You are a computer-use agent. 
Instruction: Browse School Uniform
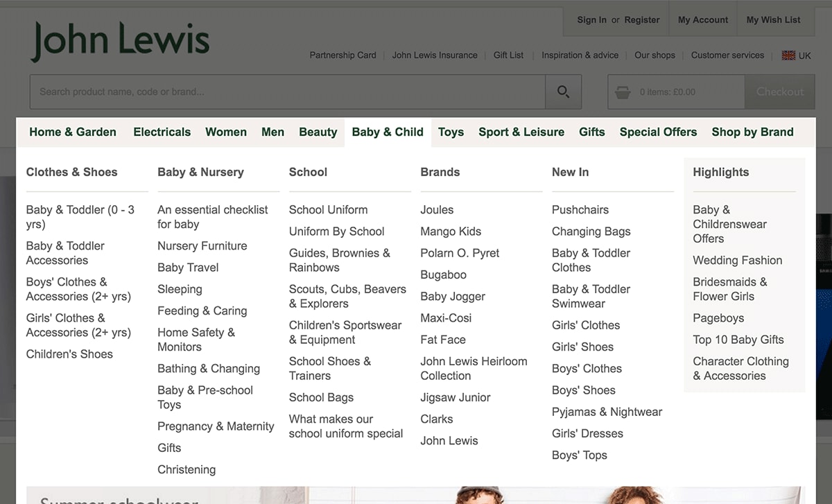click(329, 210)
